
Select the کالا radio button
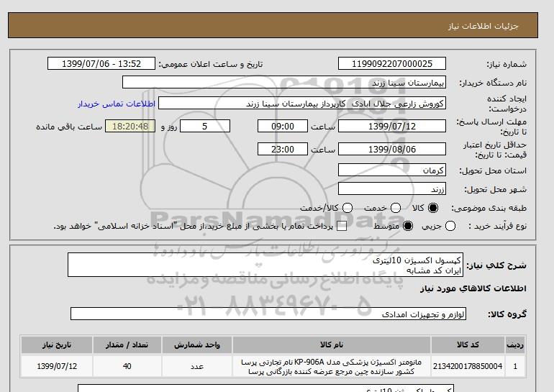click(x=433, y=208)
